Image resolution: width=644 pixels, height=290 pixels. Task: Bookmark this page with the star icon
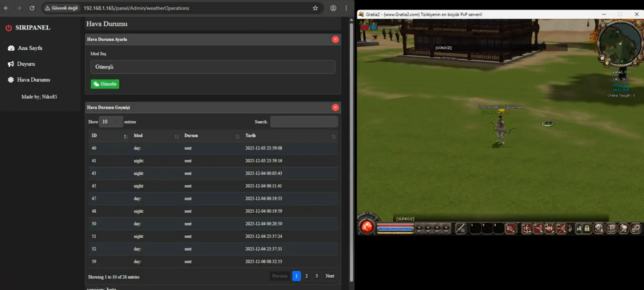point(315,8)
